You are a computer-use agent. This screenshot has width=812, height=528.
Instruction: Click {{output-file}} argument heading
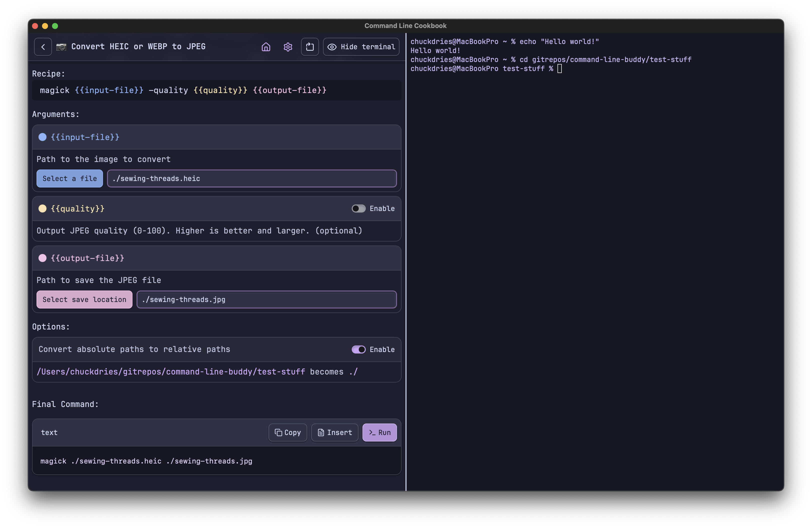(87, 258)
